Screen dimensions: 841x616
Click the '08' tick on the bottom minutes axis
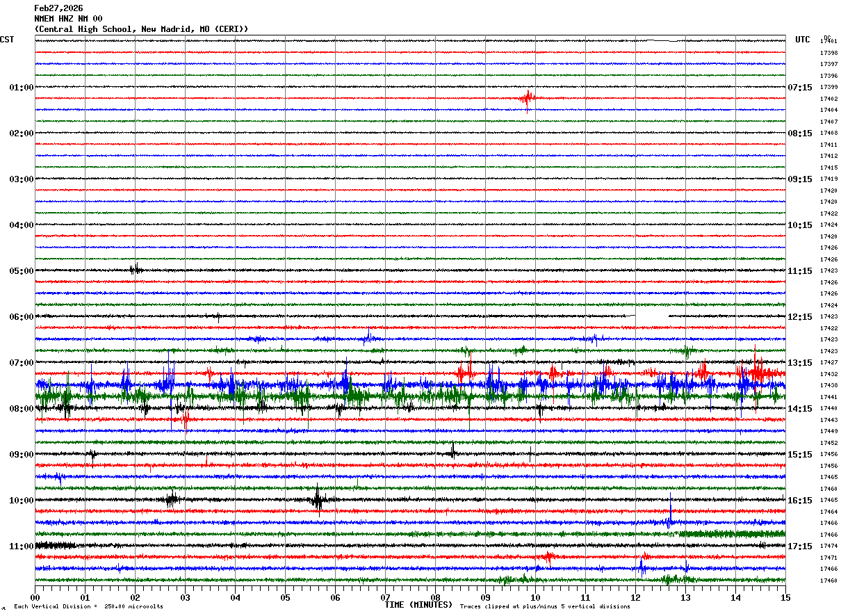tap(435, 597)
